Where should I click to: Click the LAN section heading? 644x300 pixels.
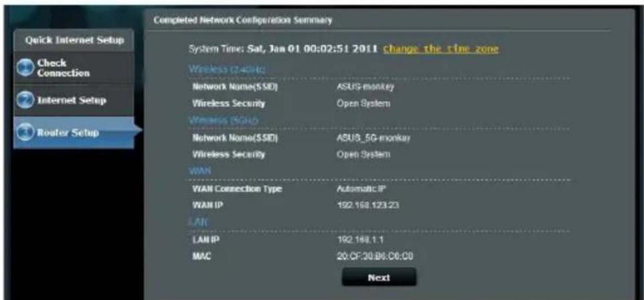198,222
